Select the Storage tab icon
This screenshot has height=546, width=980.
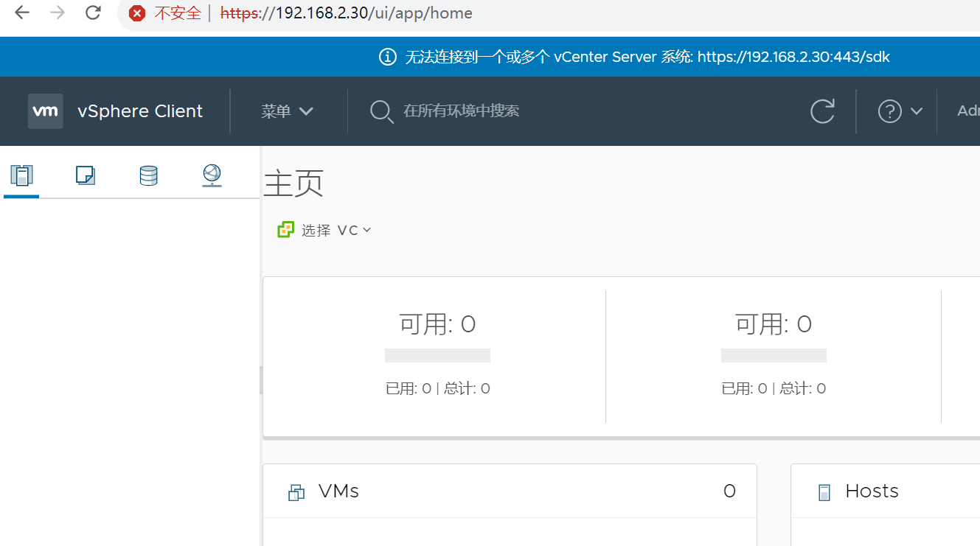click(149, 175)
